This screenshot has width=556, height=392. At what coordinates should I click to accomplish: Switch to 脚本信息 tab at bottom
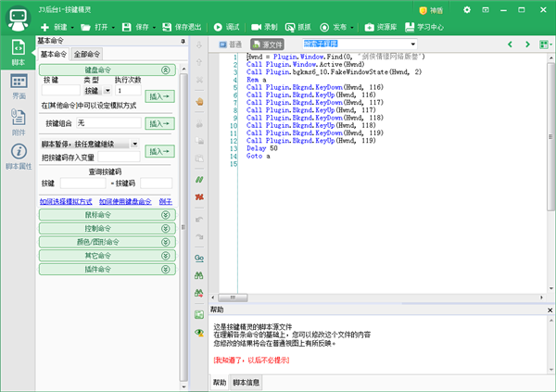[246, 382]
